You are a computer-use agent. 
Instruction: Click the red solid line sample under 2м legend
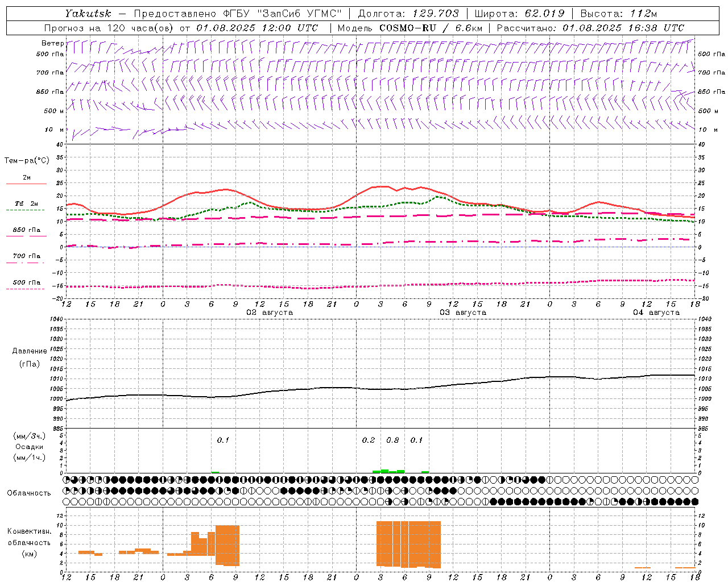26,184
